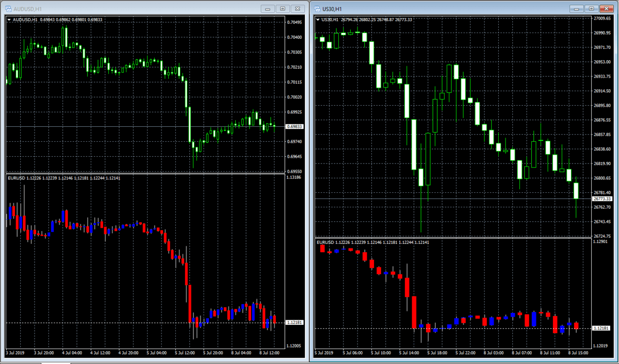Viewport: 619px width, 364px height.
Task: Click the chart icon in the AUDUSD,H1 title bar
Action: [7, 9]
